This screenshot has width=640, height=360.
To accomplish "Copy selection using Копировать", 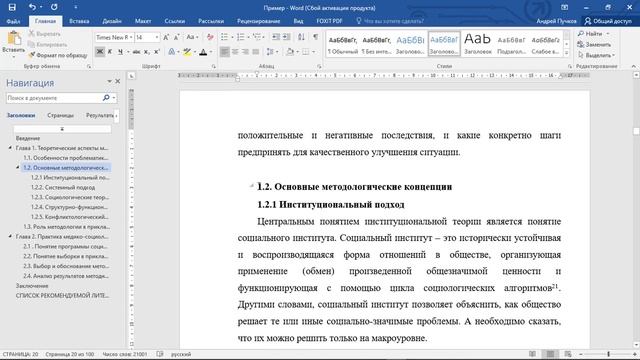I will 47,44.
